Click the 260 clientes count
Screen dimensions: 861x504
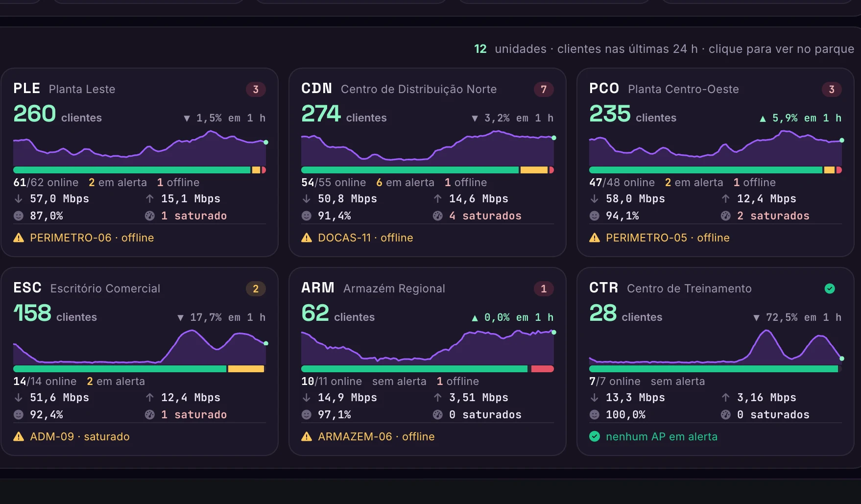point(57,114)
